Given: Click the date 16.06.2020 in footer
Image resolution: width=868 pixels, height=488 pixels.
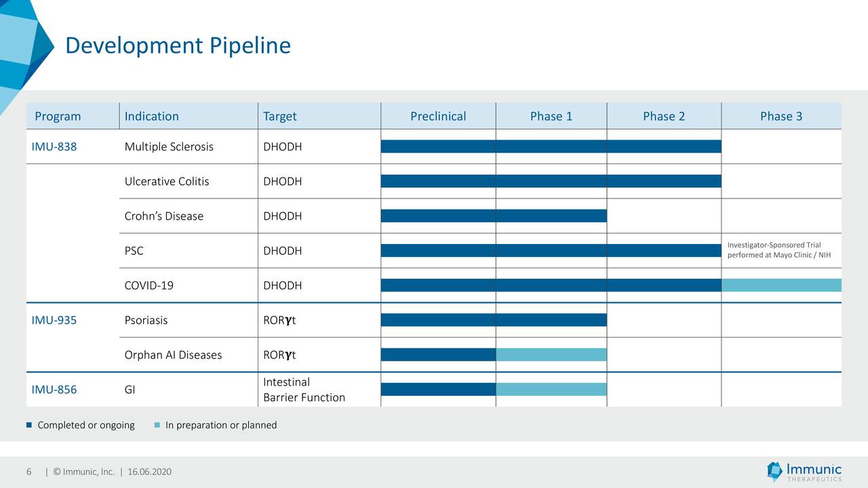Looking at the screenshot, I should click(150, 472).
